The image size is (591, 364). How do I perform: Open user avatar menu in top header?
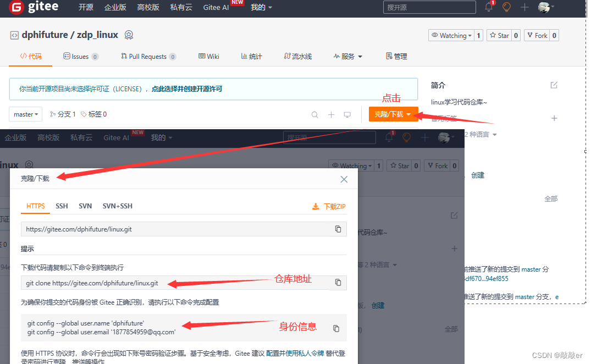(x=546, y=7)
